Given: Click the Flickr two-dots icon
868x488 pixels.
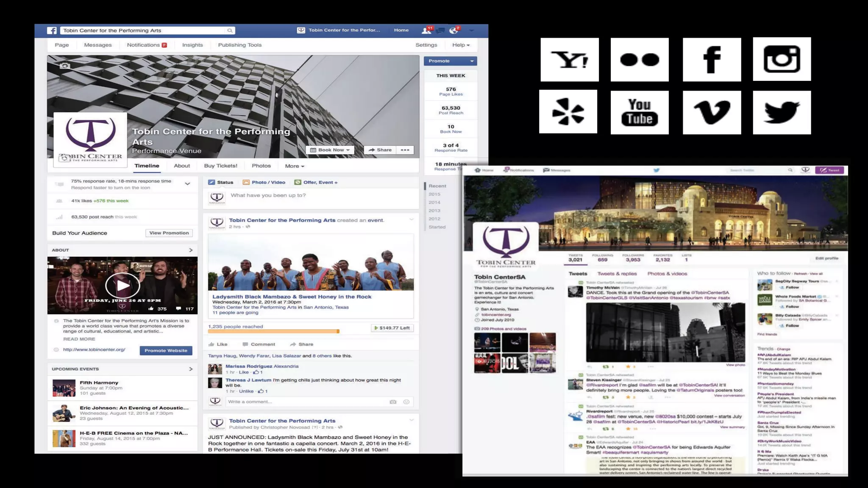Looking at the screenshot, I should [639, 60].
